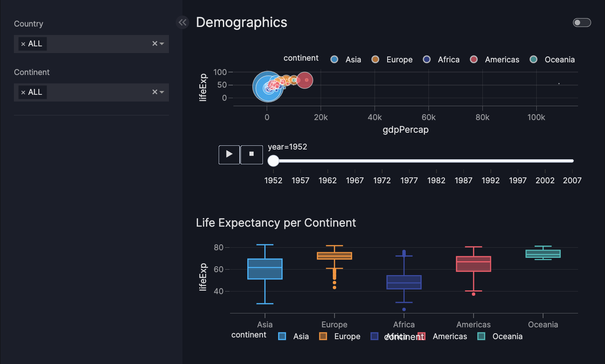Remove the ALL tag in Country filter
605x364 pixels.
pyautogui.click(x=23, y=44)
